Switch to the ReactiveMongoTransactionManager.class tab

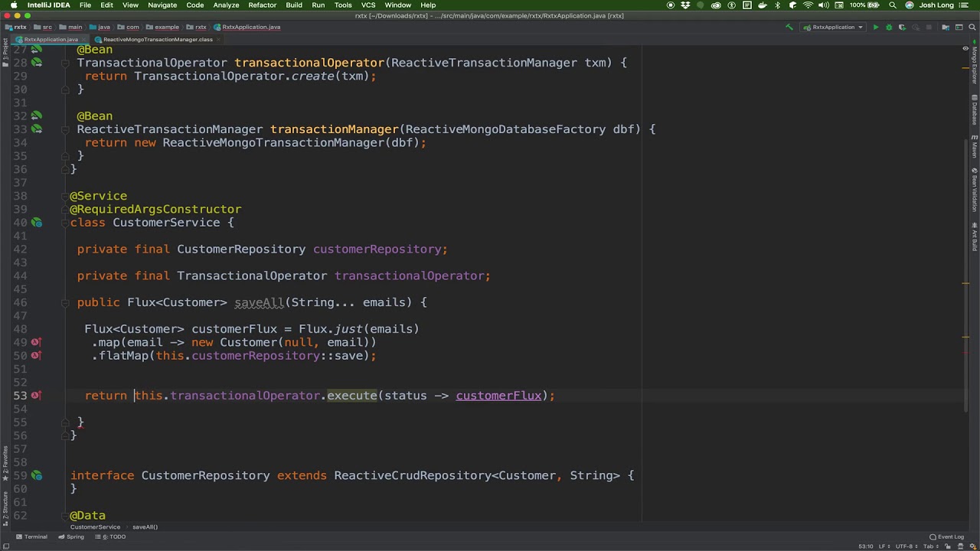coord(157,39)
